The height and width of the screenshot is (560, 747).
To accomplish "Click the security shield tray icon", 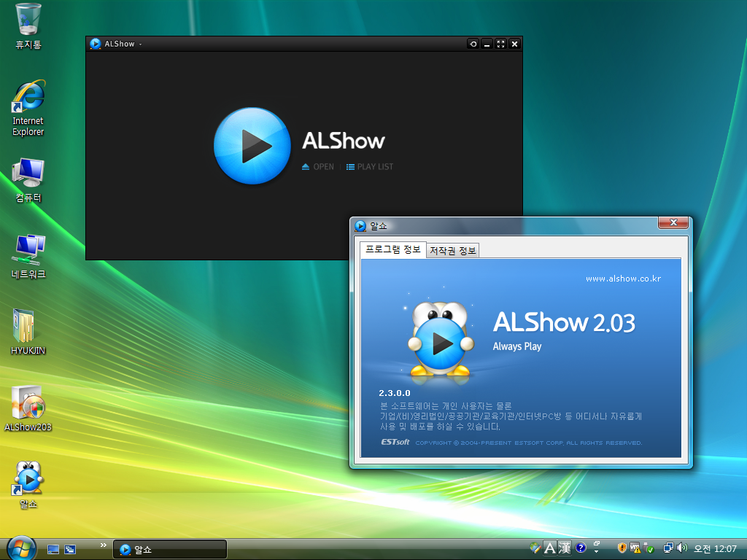I will pyautogui.click(x=622, y=548).
